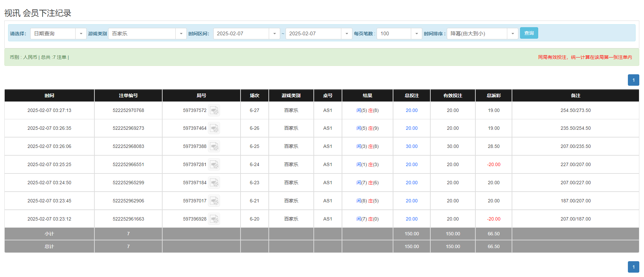Click replay icon beside round 597397388

(214, 147)
